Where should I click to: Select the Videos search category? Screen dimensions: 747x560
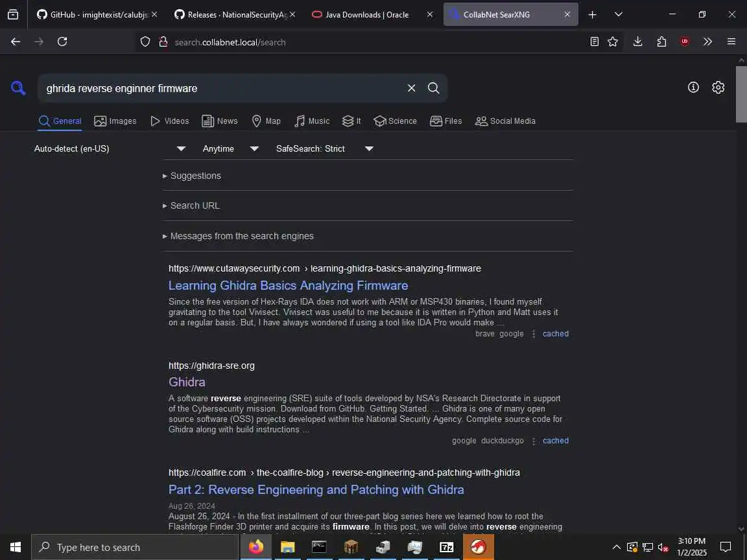pyautogui.click(x=170, y=121)
